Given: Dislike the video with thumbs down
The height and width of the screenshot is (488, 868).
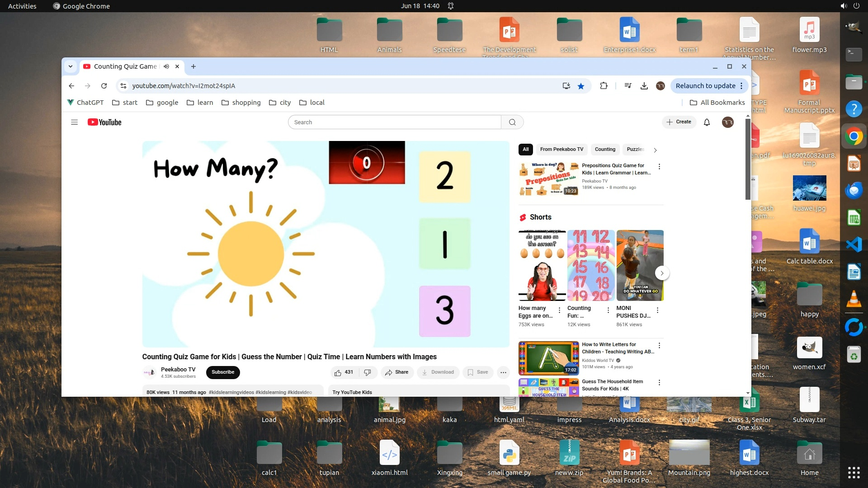Looking at the screenshot, I should coord(368,372).
